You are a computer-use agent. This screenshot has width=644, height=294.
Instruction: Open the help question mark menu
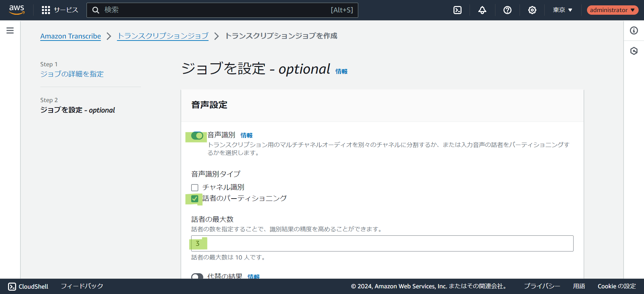507,10
